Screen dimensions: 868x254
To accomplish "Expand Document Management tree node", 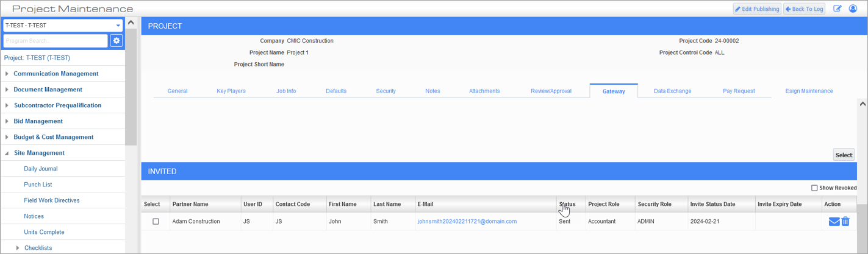I will (7, 90).
